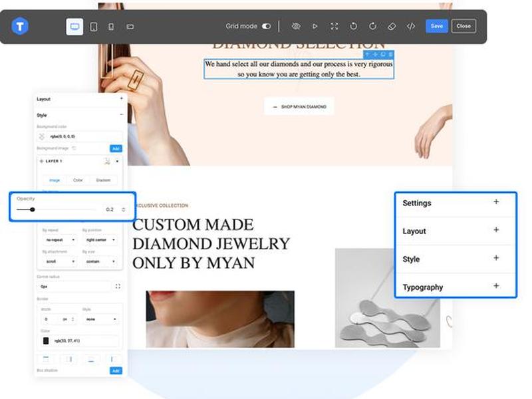The width and height of the screenshot is (532, 399).
Task: Select the right border side icon
Action: coord(69,359)
